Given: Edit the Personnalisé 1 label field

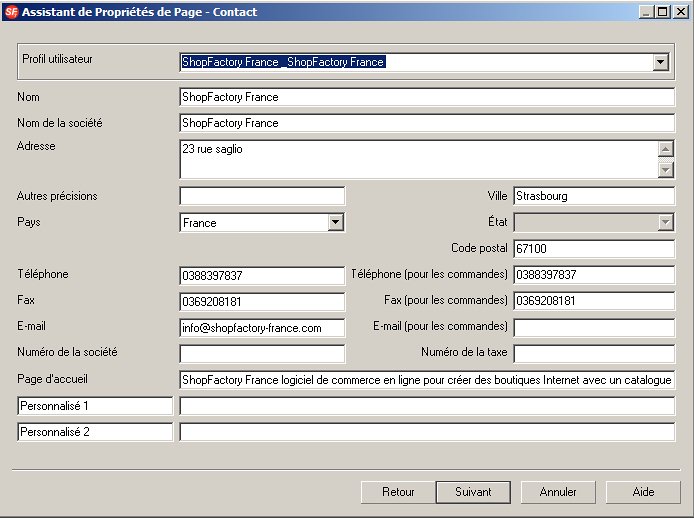Looking at the screenshot, I should [95, 406].
